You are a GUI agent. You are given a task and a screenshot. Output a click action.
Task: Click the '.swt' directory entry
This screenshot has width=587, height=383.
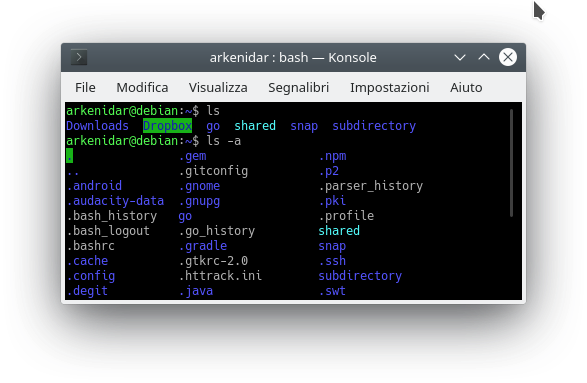[x=332, y=291]
